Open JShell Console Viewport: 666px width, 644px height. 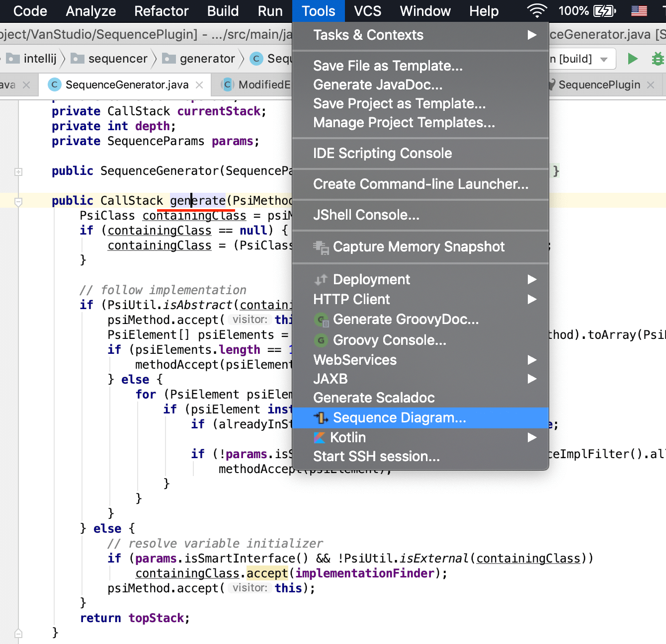pyautogui.click(x=420, y=215)
